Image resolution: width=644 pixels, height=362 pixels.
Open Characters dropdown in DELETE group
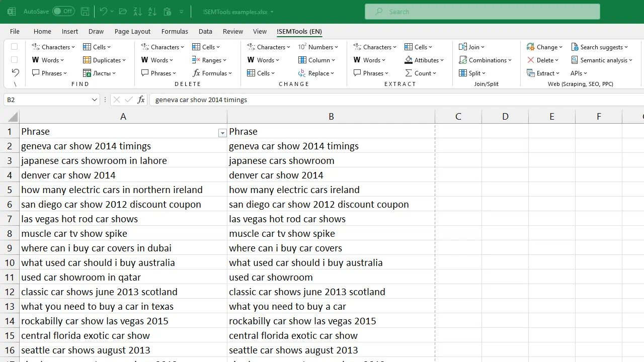[163, 47]
